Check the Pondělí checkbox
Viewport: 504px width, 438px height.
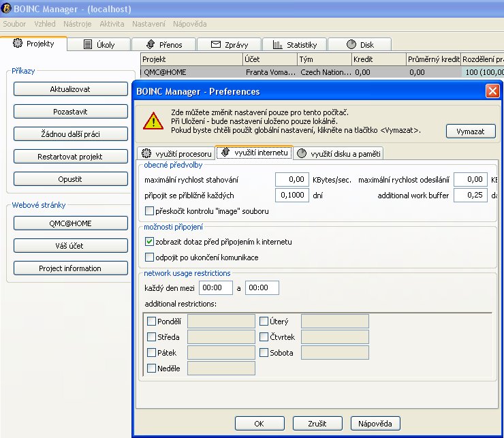pos(151,321)
